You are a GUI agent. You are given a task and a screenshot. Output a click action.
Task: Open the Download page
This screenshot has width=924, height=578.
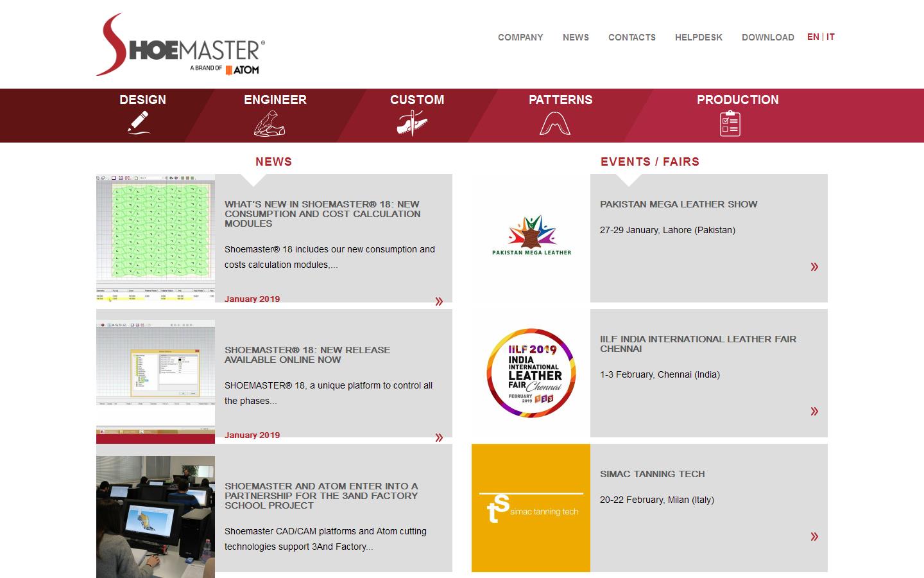coord(768,37)
